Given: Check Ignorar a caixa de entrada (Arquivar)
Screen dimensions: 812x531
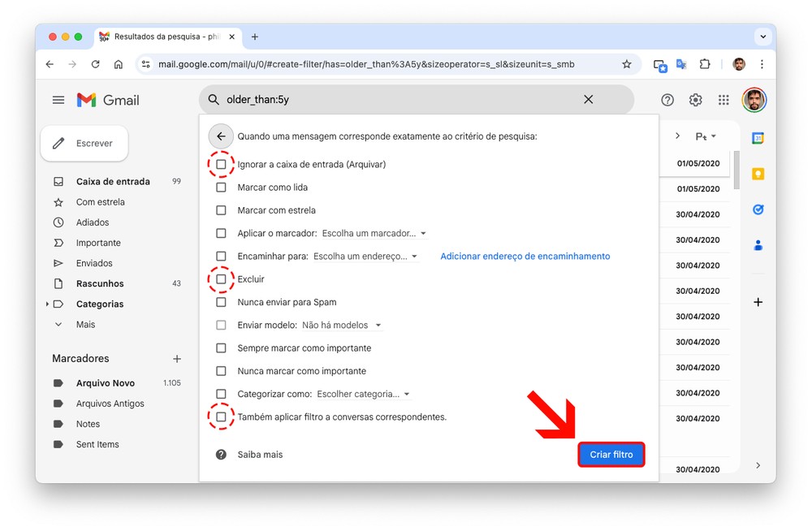Looking at the screenshot, I should click(x=221, y=164).
